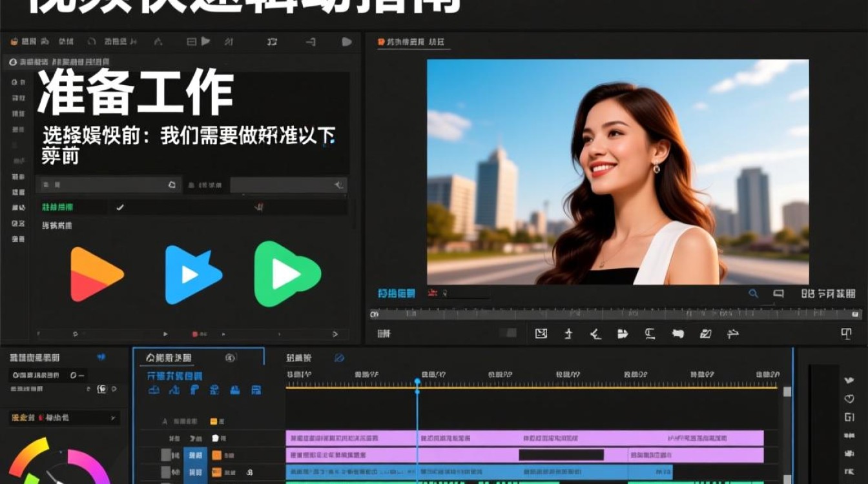
Task: Click the blue text label below the preview
Action: pyautogui.click(x=397, y=294)
